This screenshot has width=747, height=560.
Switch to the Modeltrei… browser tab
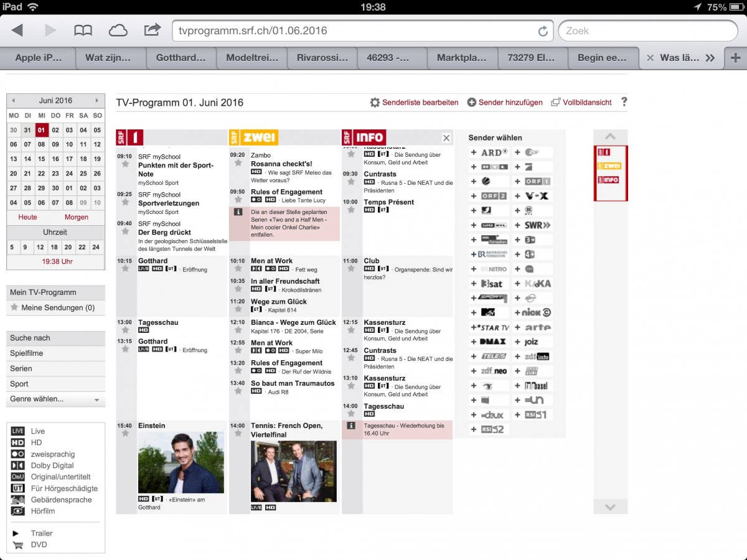pos(252,58)
